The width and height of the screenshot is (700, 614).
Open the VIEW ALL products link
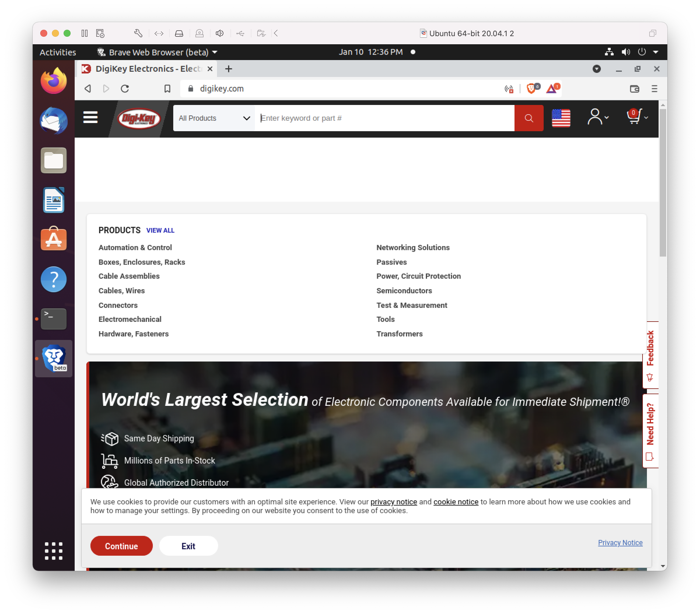click(x=160, y=230)
